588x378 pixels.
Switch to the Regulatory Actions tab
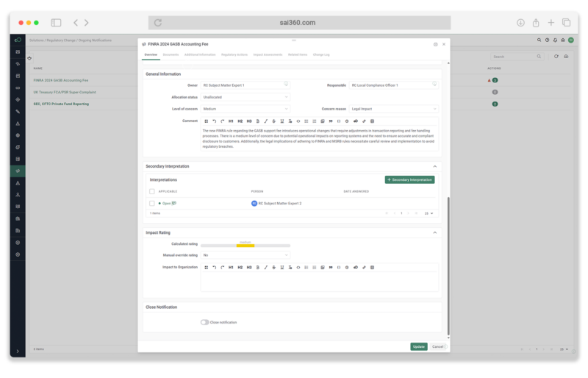click(234, 55)
